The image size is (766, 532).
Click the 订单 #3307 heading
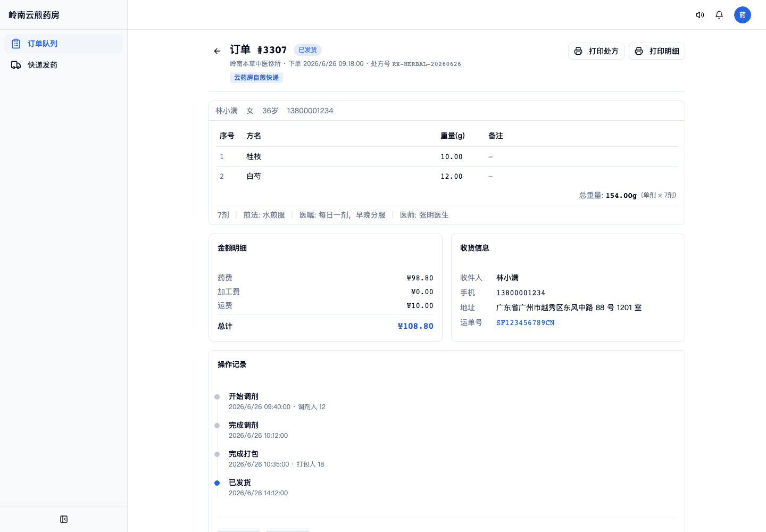click(259, 49)
